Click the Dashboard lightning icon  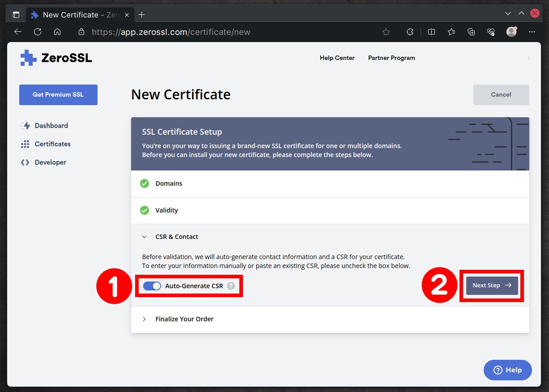25,126
